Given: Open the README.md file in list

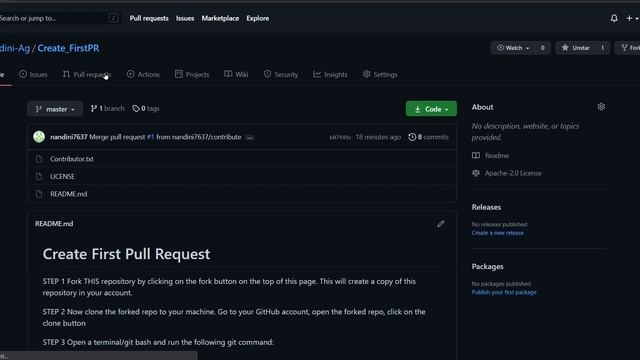Looking at the screenshot, I should 69,194.
